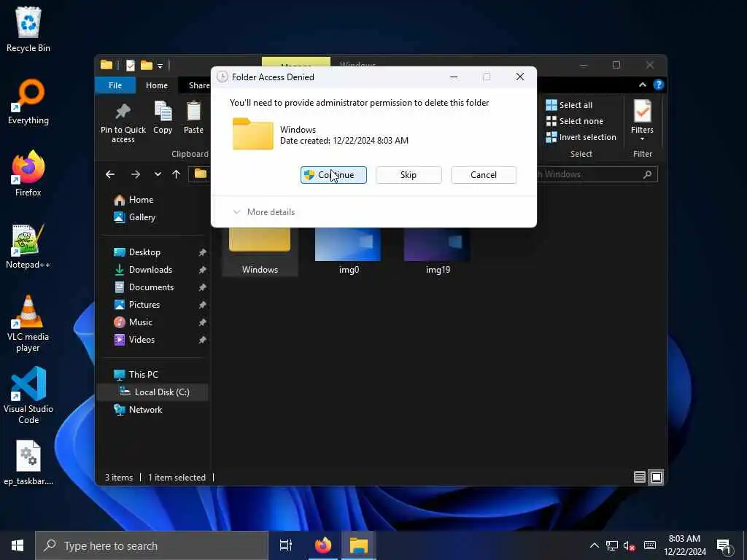
Task: Click the pin icon beside Downloads
Action: click(x=203, y=270)
